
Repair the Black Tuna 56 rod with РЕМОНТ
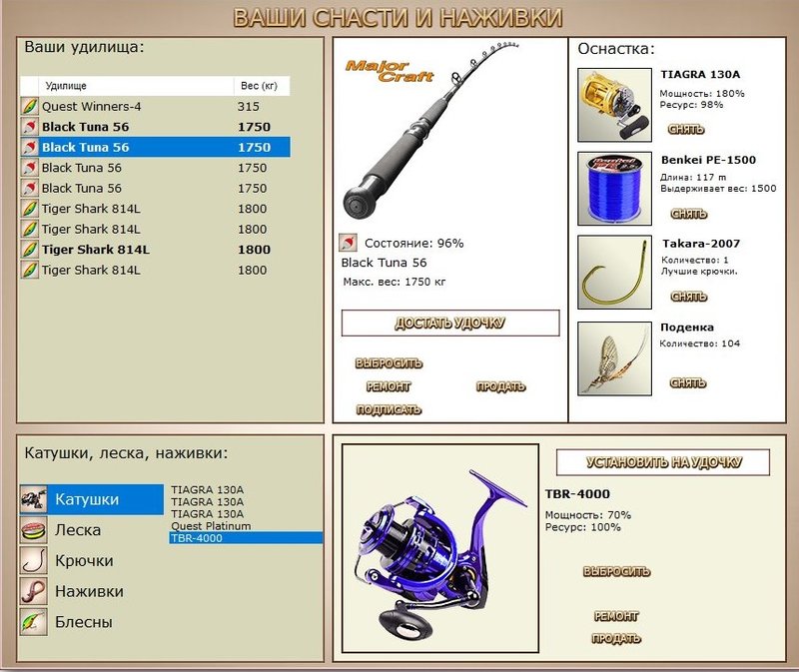point(389,386)
